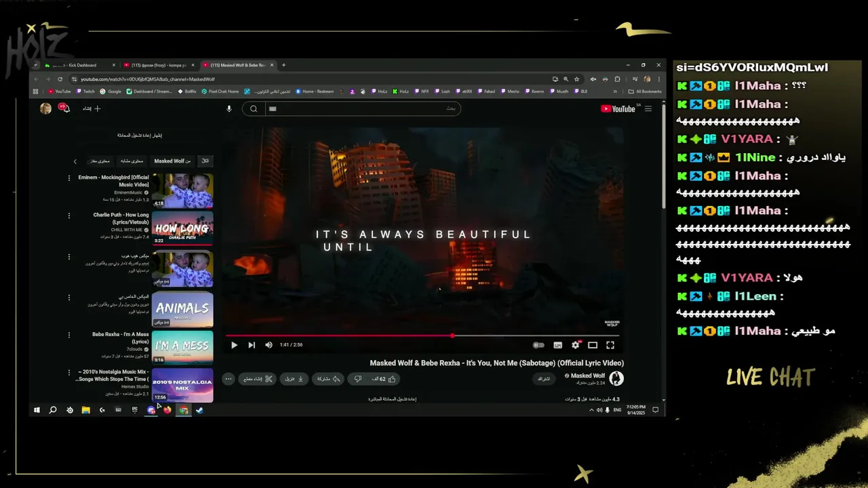Dislike the video with the thumbs-down

click(358, 379)
